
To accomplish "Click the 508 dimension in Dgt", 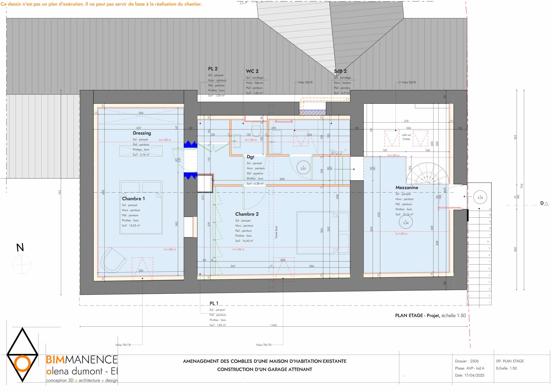I will [x=282, y=179].
